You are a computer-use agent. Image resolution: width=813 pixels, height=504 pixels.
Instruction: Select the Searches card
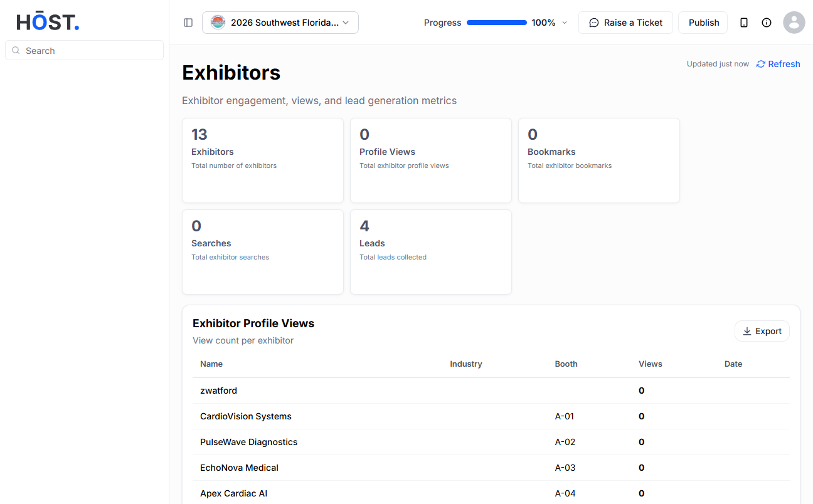pos(263,252)
